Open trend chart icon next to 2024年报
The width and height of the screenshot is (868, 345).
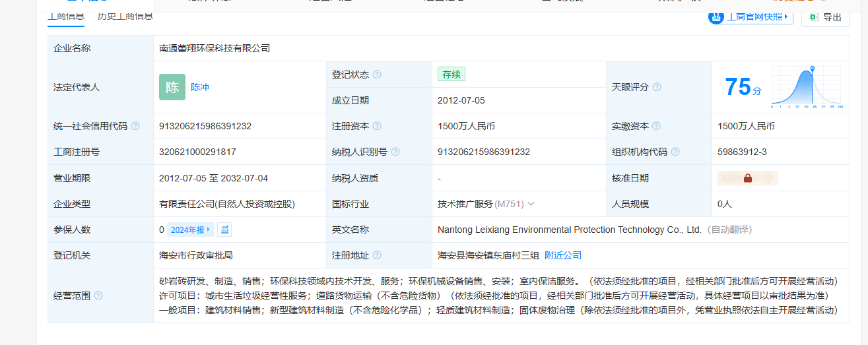coord(224,230)
